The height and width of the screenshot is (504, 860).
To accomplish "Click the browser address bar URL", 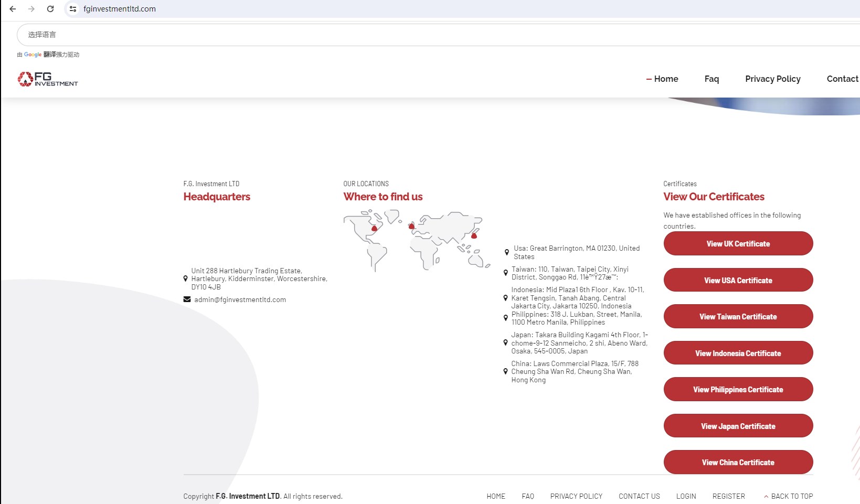I will tap(120, 9).
